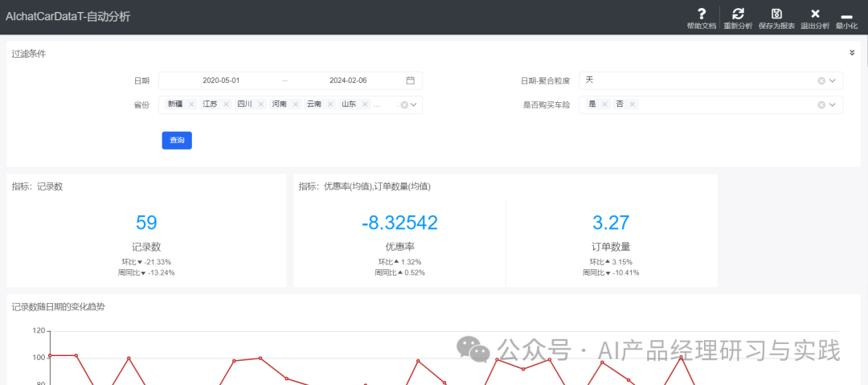Click the blue 查询 button
The image size is (868, 385).
point(177,141)
